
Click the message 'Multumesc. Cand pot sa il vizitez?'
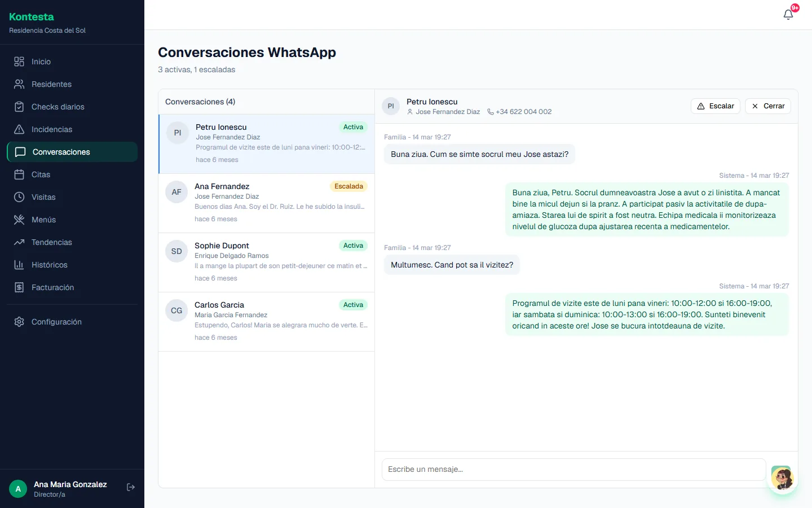tap(452, 265)
